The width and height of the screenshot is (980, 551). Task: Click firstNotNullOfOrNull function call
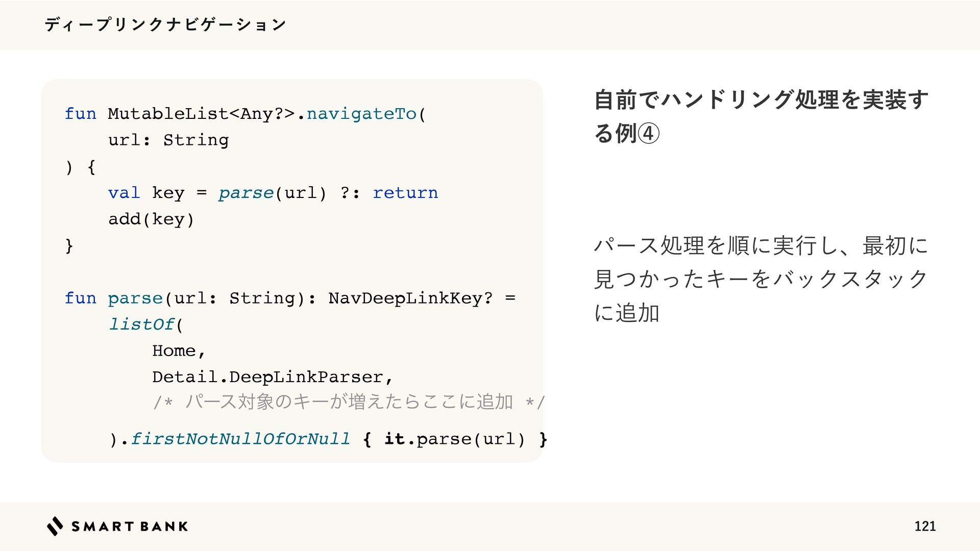pyautogui.click(x=240, y=439)
